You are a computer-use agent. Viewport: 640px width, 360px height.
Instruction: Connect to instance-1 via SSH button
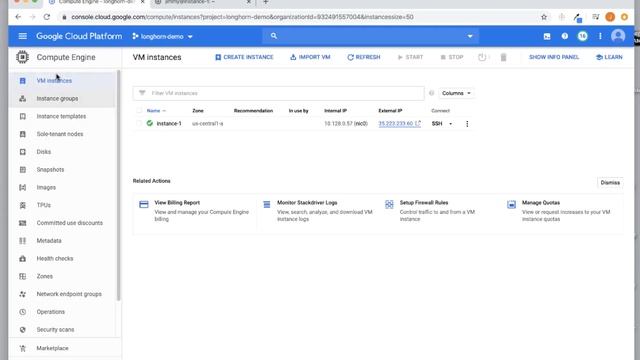437,124
